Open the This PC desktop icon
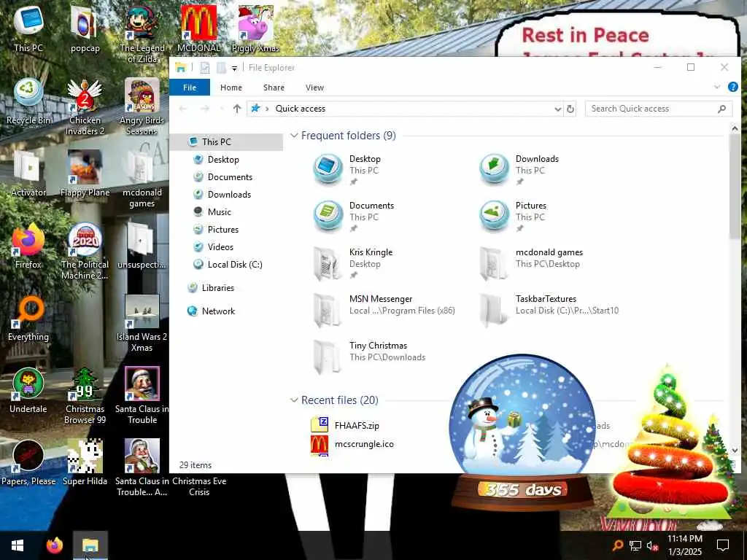The height and width of the screenshot is (560, 747). coord(28,27)
